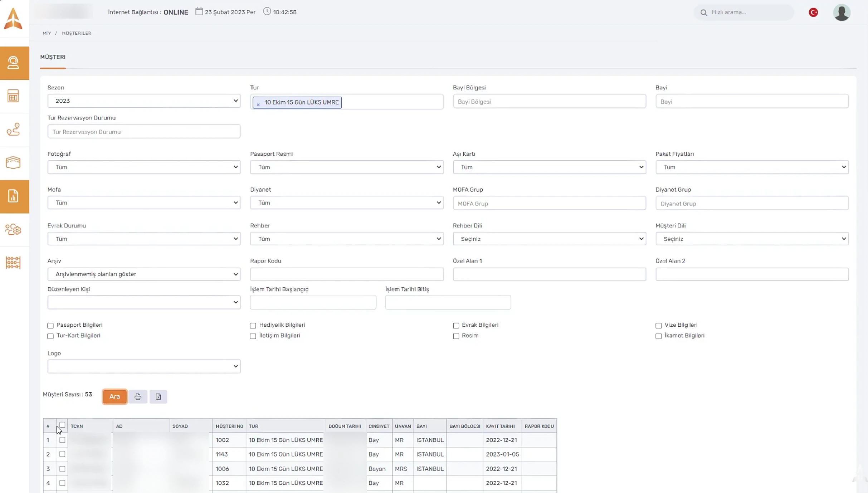This screenshot has width=868, height=493.
Task: Tick the İletişim Bilgileri checkbox
Action: pyautogui.click(x=253, y=336)
